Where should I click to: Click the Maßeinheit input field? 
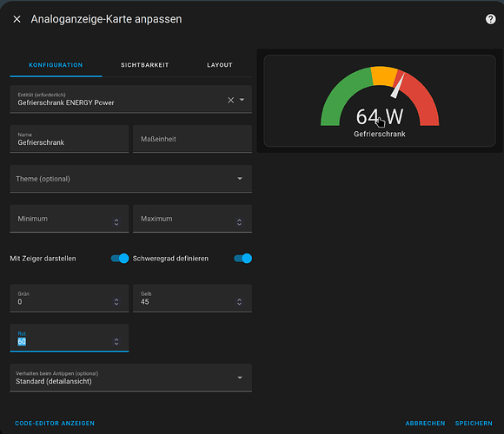tap(192, 139)
